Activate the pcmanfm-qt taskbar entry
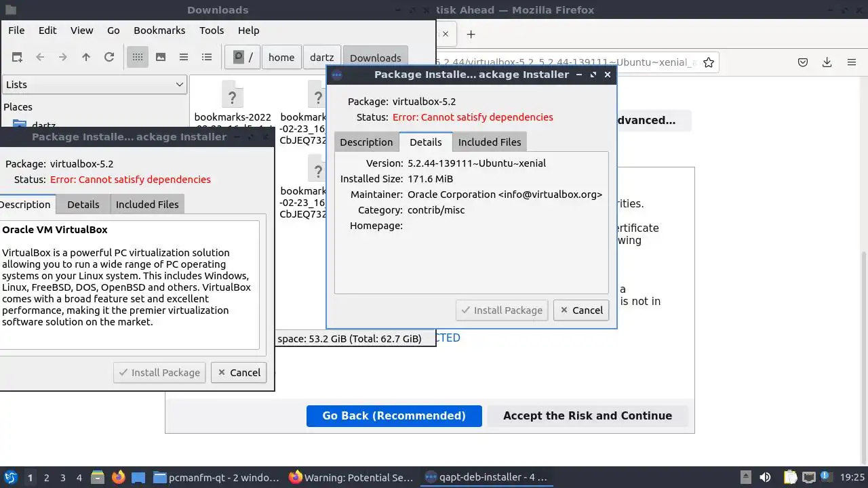The height and width of the screenshot is (488, 868). click(x=216, y=478)
